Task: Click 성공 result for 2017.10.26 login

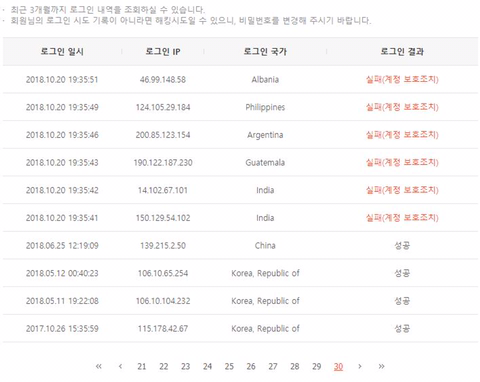Action: [402, 329]
